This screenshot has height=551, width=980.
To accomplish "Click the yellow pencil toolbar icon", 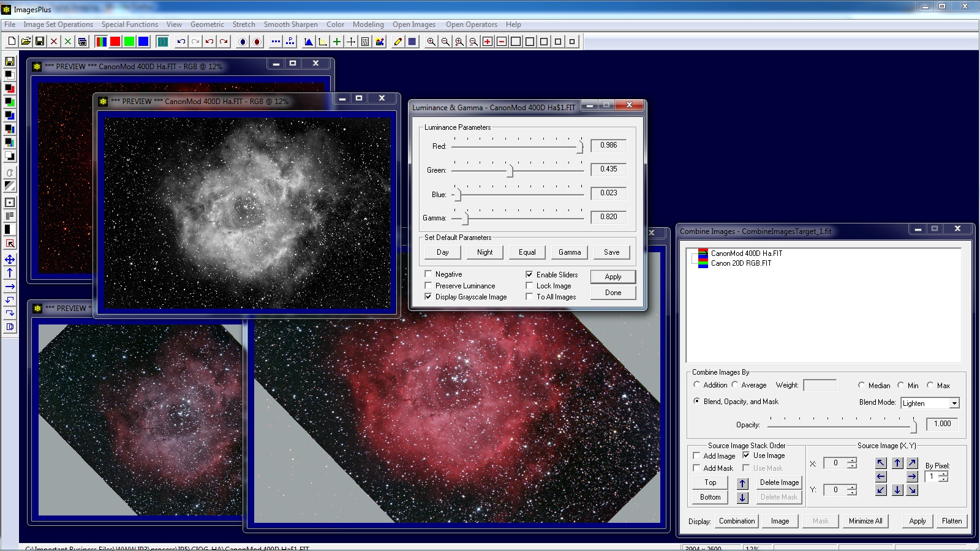I will pyautogui.click(x=398, y=42).
